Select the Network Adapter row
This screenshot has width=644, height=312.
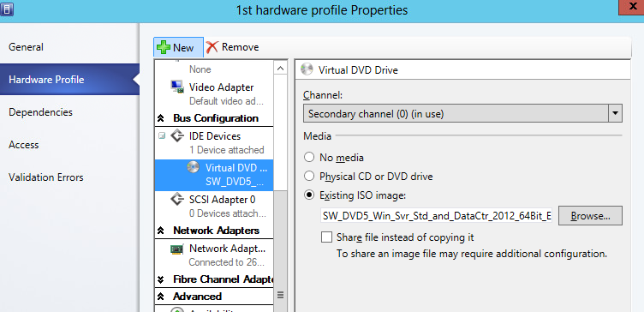(x=214, y=255)
